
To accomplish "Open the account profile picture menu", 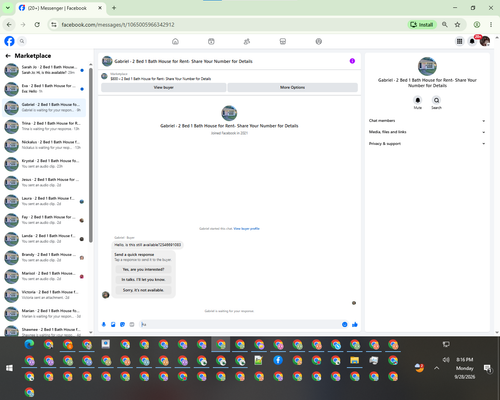I will tap(485, 41).
